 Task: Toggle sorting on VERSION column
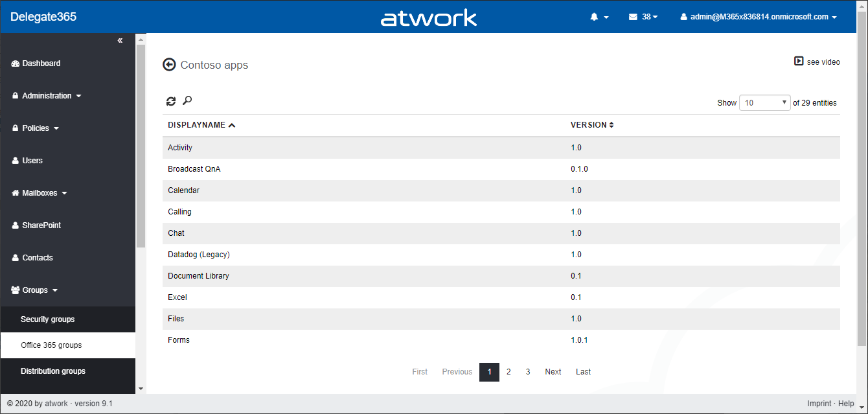(592, 125)
